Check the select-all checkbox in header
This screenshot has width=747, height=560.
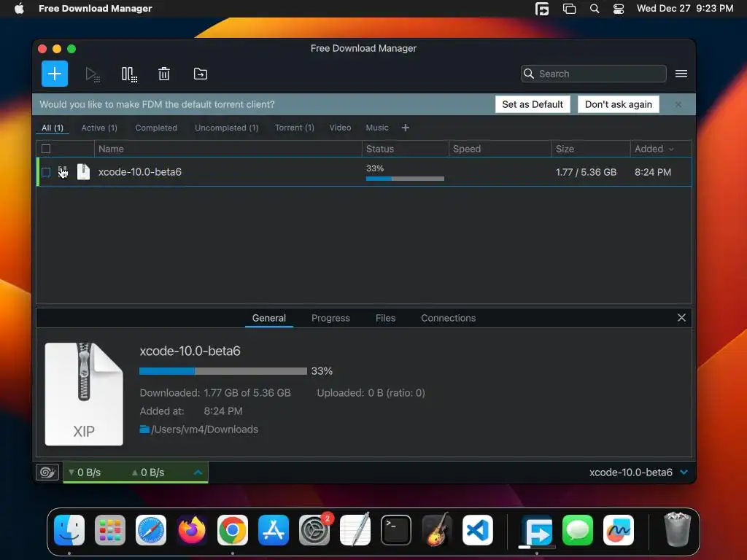coord(46,149)
